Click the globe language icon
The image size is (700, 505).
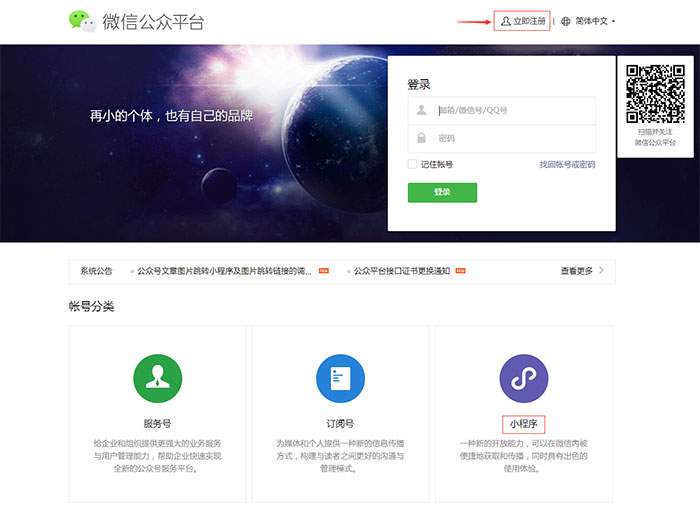tap(566, 21)
